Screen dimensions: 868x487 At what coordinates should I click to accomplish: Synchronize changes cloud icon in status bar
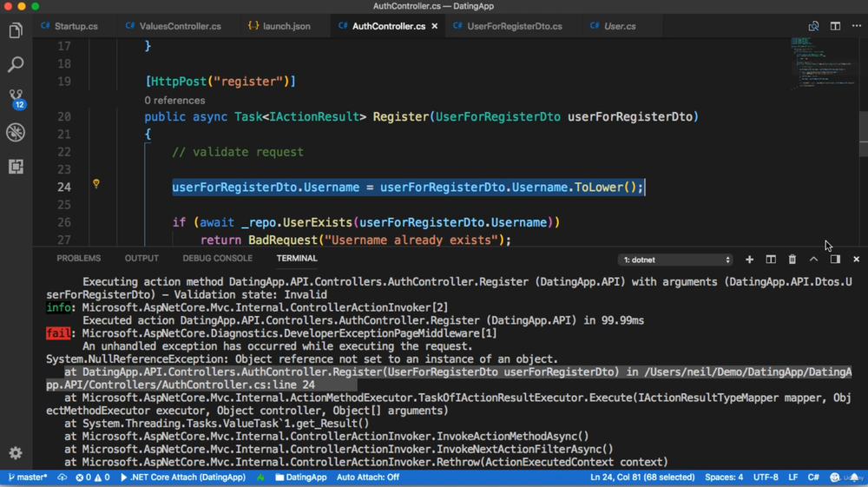click(62, 477)
